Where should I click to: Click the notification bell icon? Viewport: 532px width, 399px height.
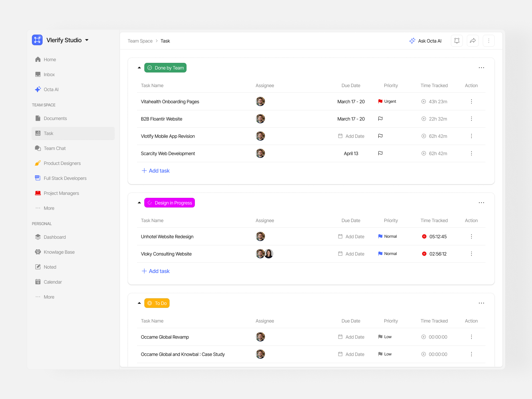point(457,41)
